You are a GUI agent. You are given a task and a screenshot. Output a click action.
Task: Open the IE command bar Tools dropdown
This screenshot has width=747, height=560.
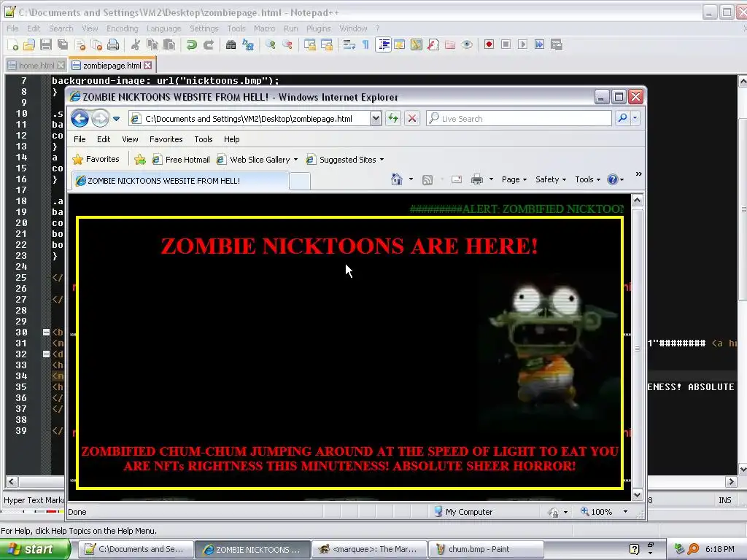point(587,179)
